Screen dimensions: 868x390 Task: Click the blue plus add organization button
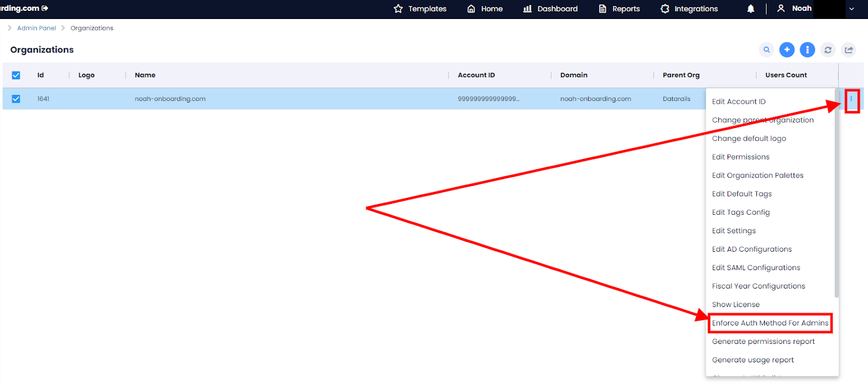[x=787, y=50]
